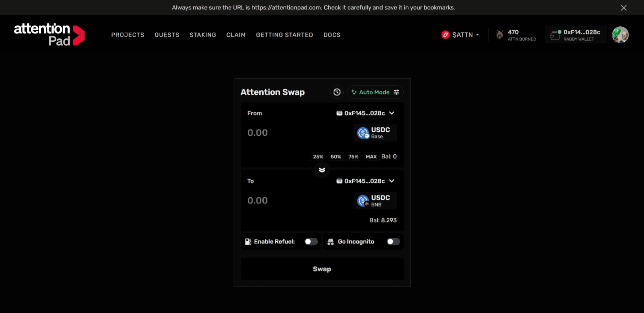Open the swap transaction history icon

(x=337, y=92)
